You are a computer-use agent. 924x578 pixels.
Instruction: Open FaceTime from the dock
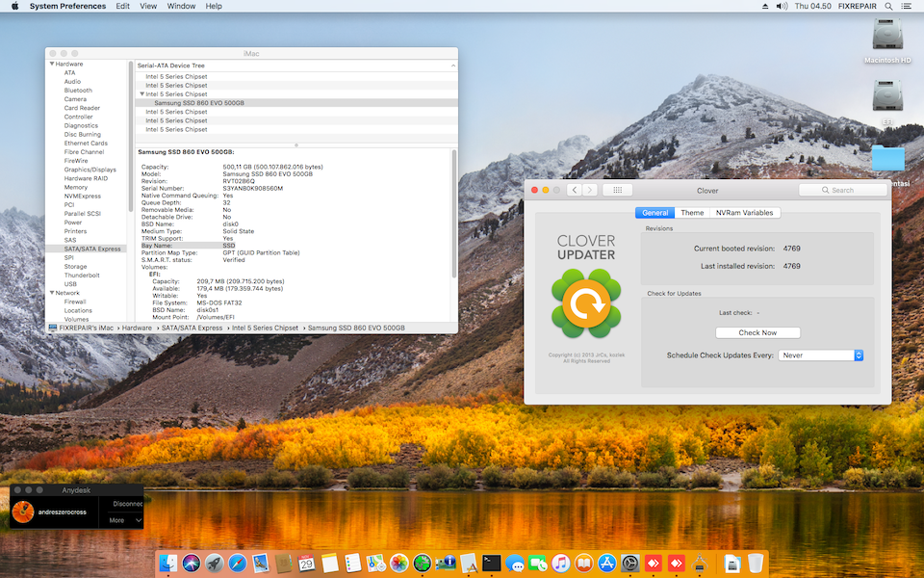coord(538,563)
